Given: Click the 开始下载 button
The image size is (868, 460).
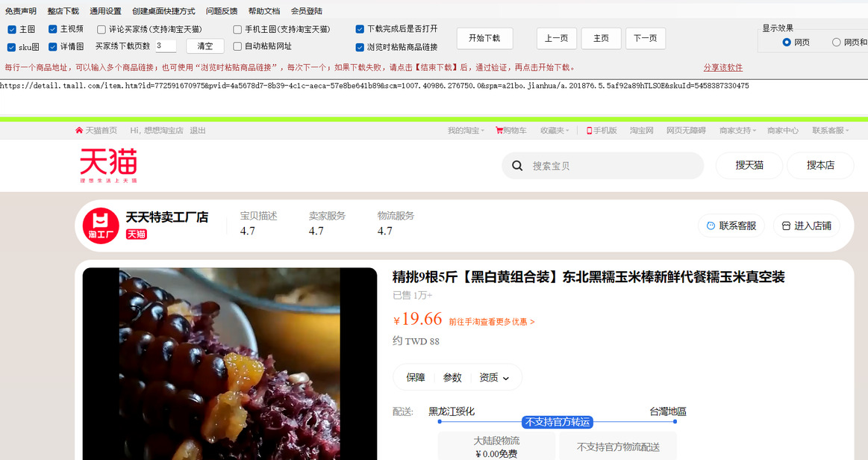Looking at the screenshot, I should (484, 38).
